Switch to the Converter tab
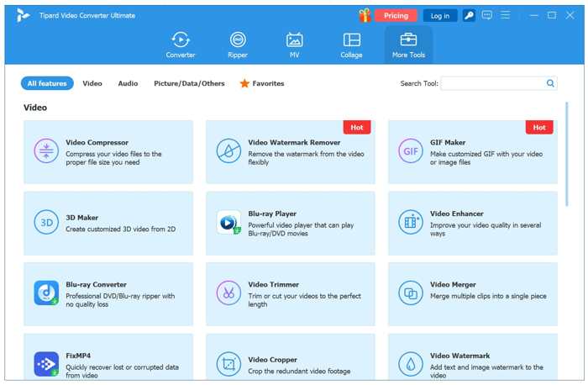Screen dimensions: 588x385 click(x=181, y=45)
